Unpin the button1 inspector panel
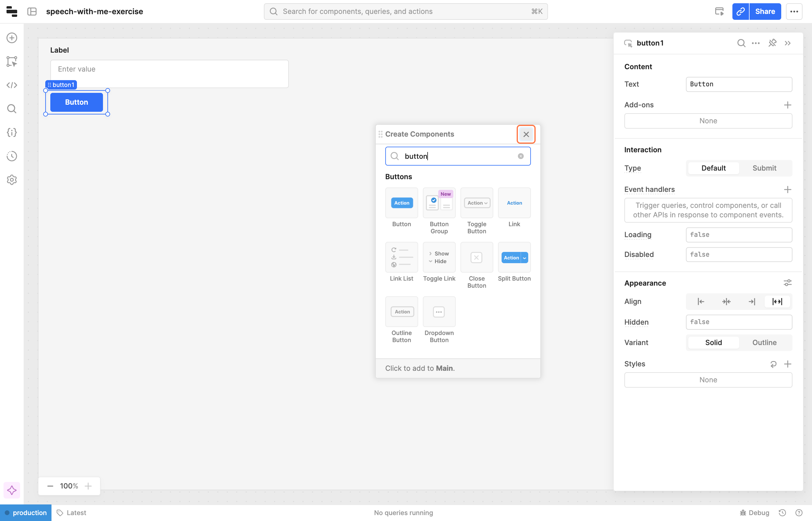Viewport: 812px width, 521px height. pyautogui.click(x=772, y=43)
